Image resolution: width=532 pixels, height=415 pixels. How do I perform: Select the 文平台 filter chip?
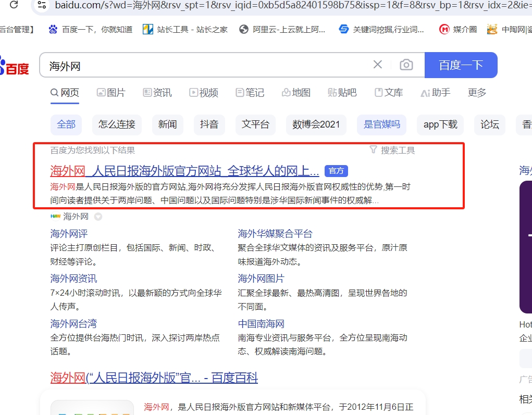(x=255, y=124)
